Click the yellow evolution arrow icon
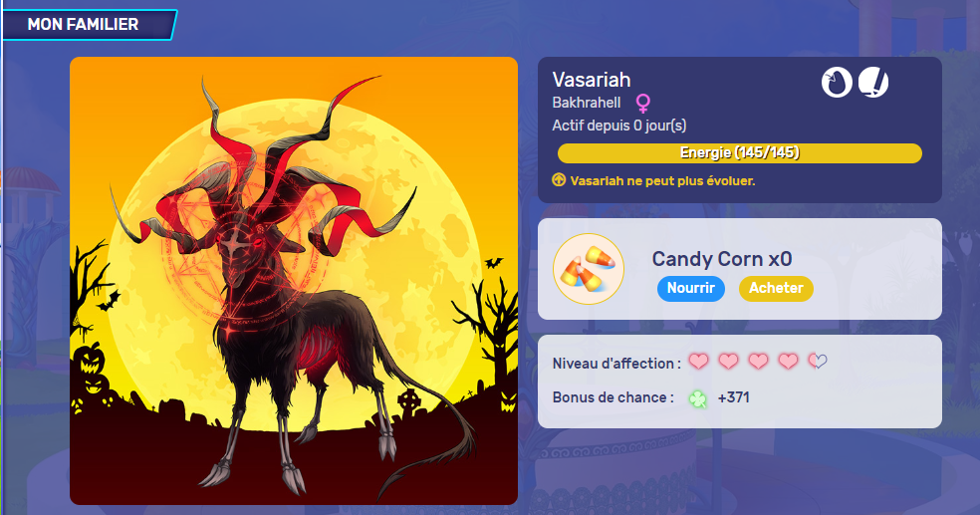 (x=559, y=180)
